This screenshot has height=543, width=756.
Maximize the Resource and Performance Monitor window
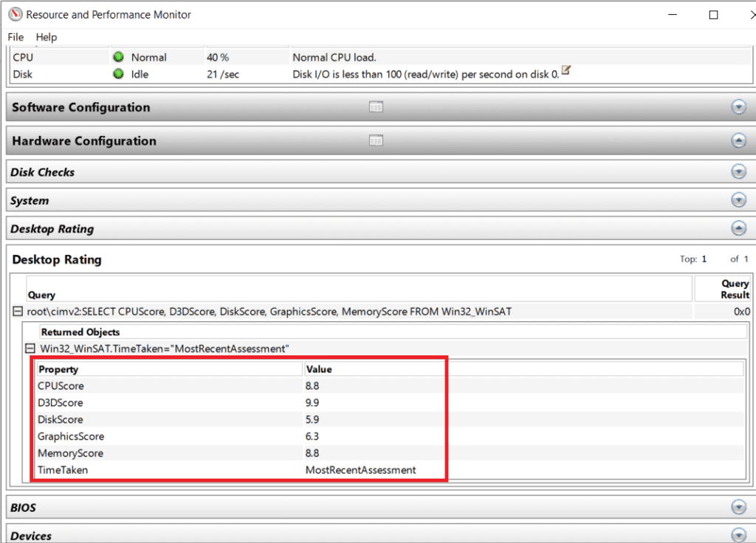[x=714, y=15]
